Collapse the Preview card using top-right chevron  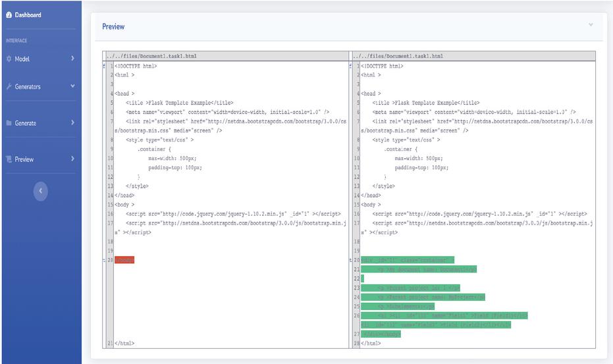591,25
